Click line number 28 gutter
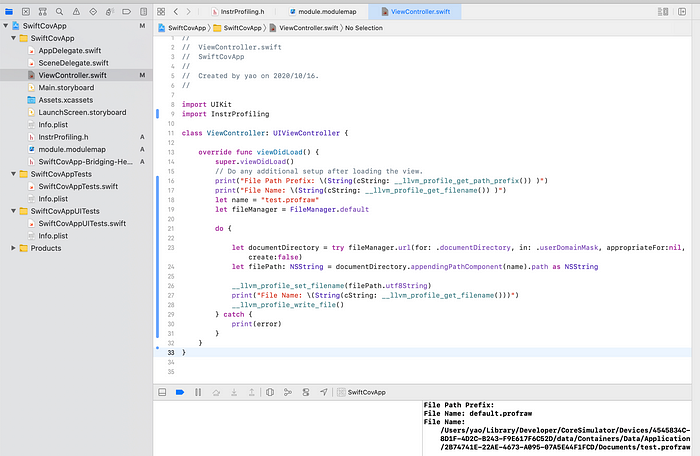 tap(171, 305)
